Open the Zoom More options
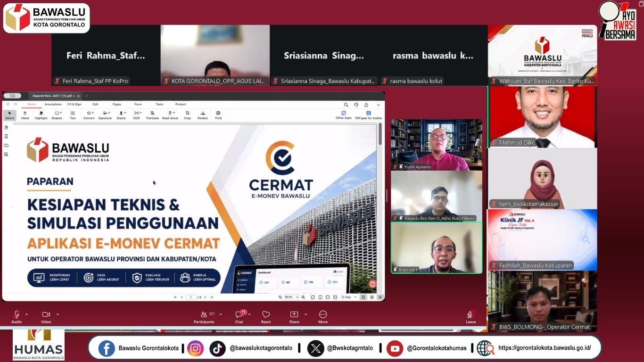 tap(323, 317)
